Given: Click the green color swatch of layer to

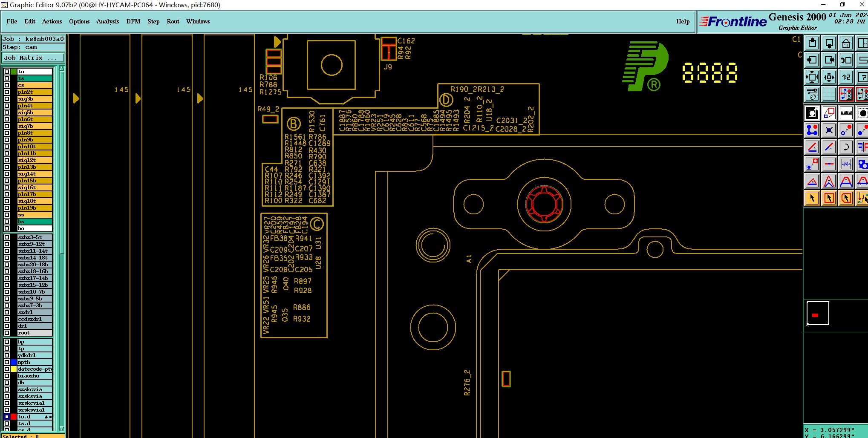Looking at the screenshot, I should click(x=14, y=72).
